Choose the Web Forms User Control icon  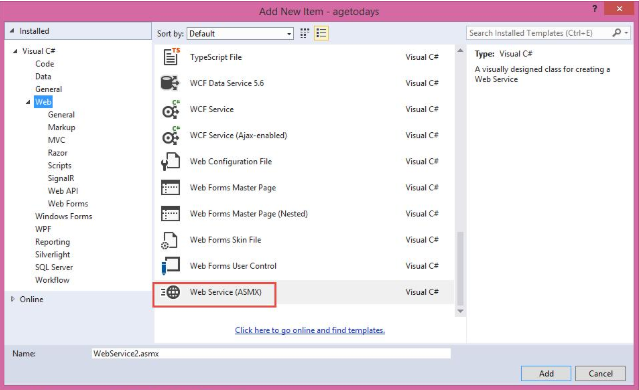pos(171,266)
